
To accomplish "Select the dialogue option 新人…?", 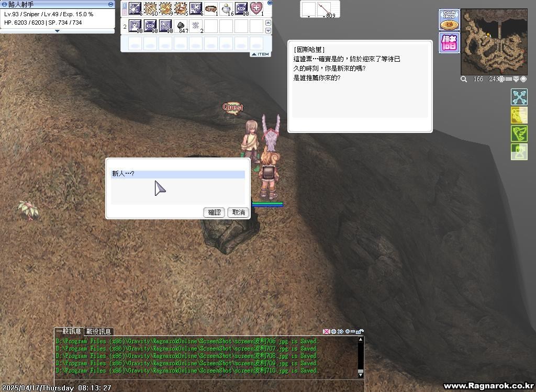I will [x=178, y=174].
